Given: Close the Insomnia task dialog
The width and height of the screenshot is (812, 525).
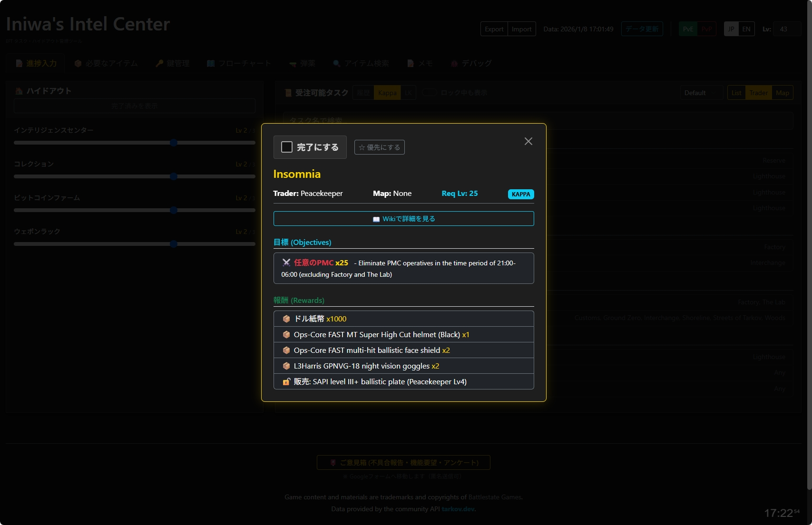Looking at the screenshot, I should (x=528, y=141).
